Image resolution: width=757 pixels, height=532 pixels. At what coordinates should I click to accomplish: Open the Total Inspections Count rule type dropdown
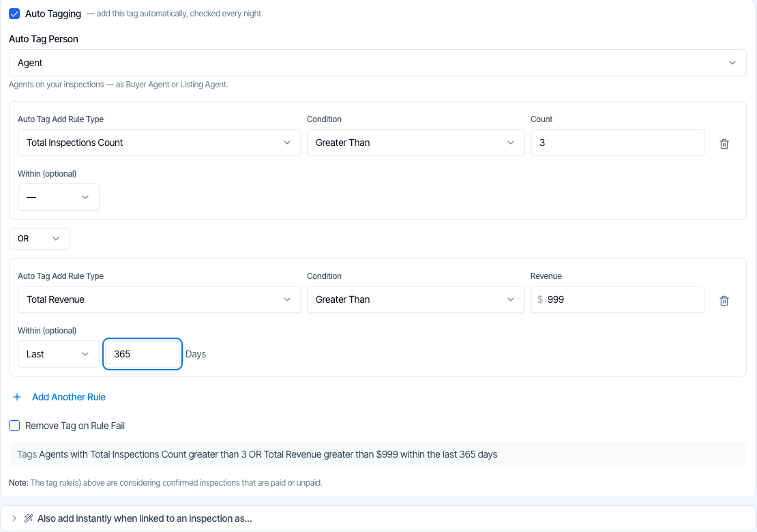(160, 143)
